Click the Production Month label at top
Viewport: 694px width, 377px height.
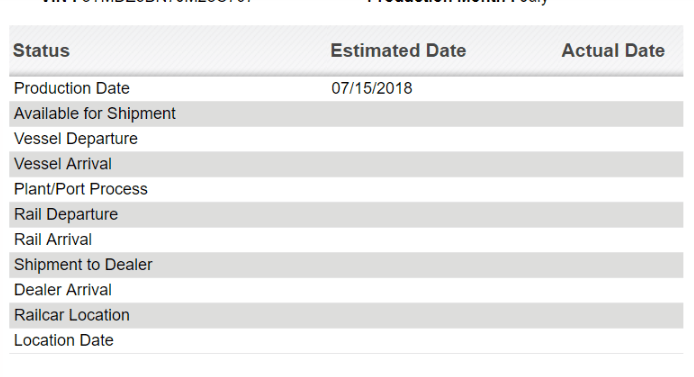tap(437, 1)
